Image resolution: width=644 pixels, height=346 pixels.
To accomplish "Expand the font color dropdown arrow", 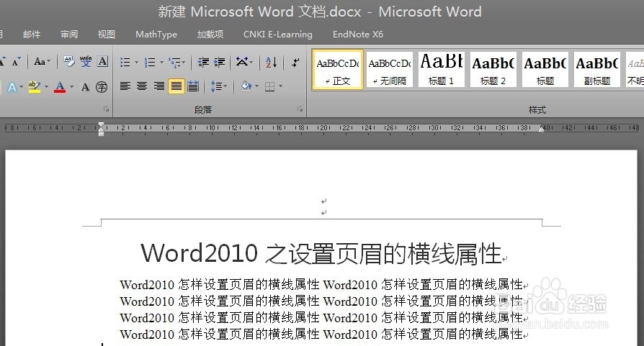I will [x=71, y=87].
